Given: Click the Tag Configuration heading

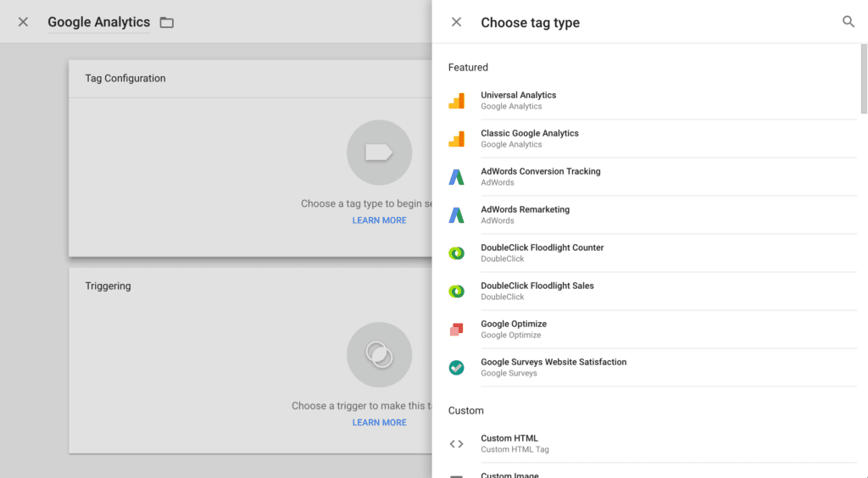Looking at the screenshot, I should click(125, 79).
